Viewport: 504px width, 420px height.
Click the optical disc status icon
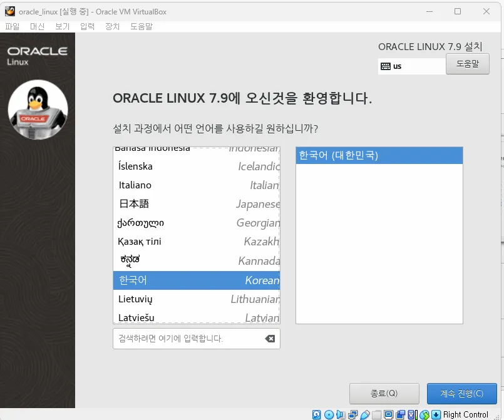pos(329,414)
